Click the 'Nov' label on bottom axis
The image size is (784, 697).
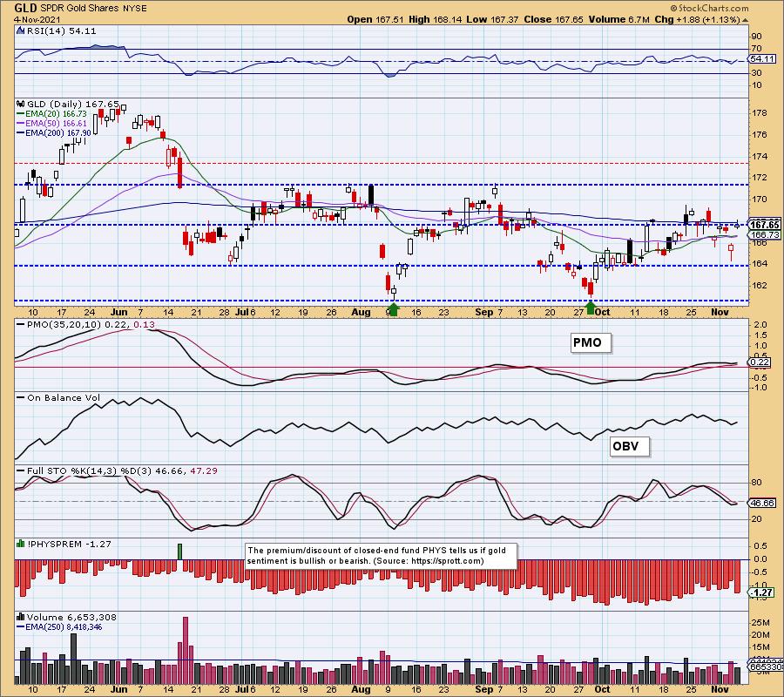click(x=720, y=689)
